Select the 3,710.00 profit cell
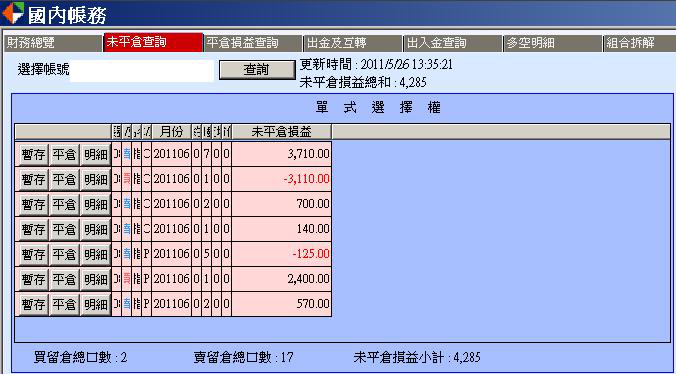Image resolution: width=676 pixels, height=374 pixels. point(282,154)
